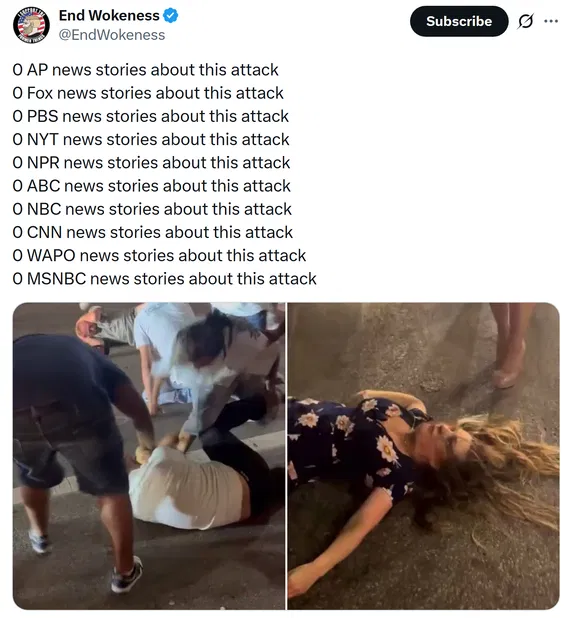Click the line mentioning MSNBC news stories
568x618 pixels.
[164, 279]
